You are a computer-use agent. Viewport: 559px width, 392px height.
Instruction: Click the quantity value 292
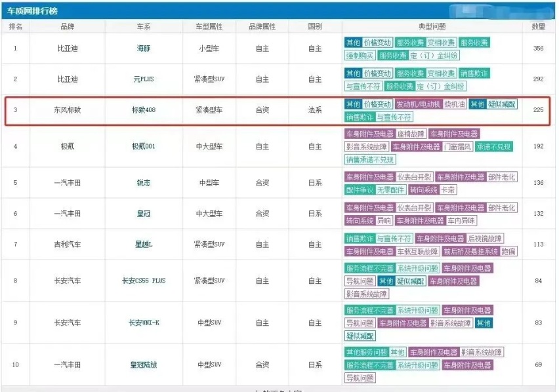538,79
